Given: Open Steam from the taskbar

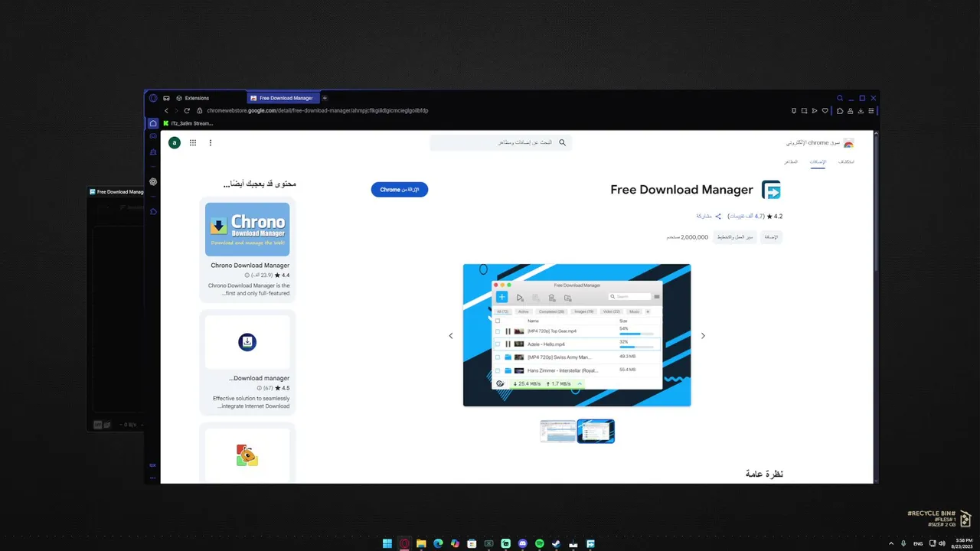Looking at the screenshot, I should click(x=556, y=543).
